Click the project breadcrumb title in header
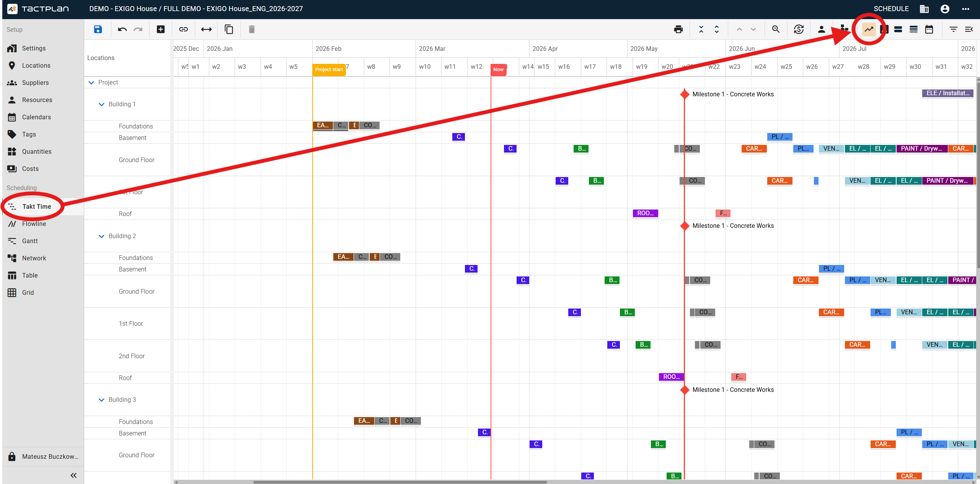Screen dimensions: 980x484 tap(196, 9)
